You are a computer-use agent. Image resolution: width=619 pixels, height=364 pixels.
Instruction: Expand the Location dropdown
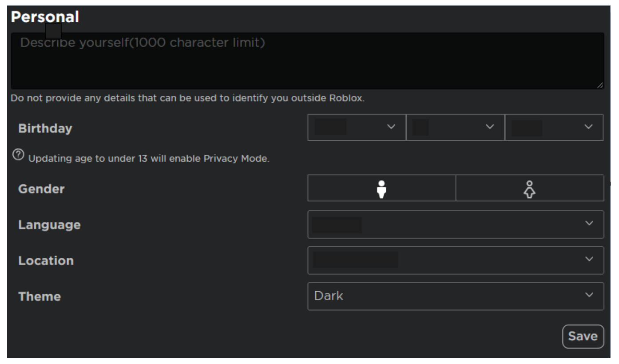click(x=456, y=261)
